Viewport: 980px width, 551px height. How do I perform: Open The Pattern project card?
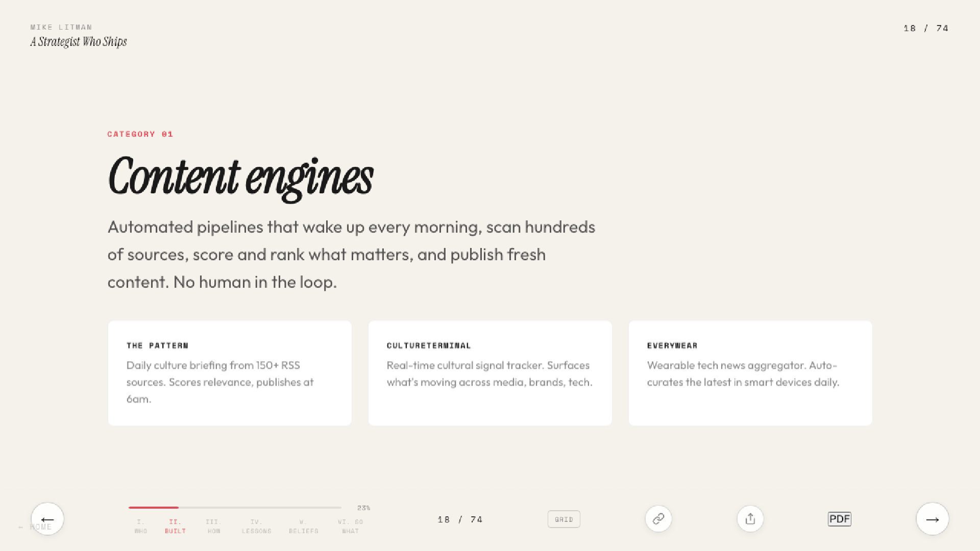click(x=230, y=373)
